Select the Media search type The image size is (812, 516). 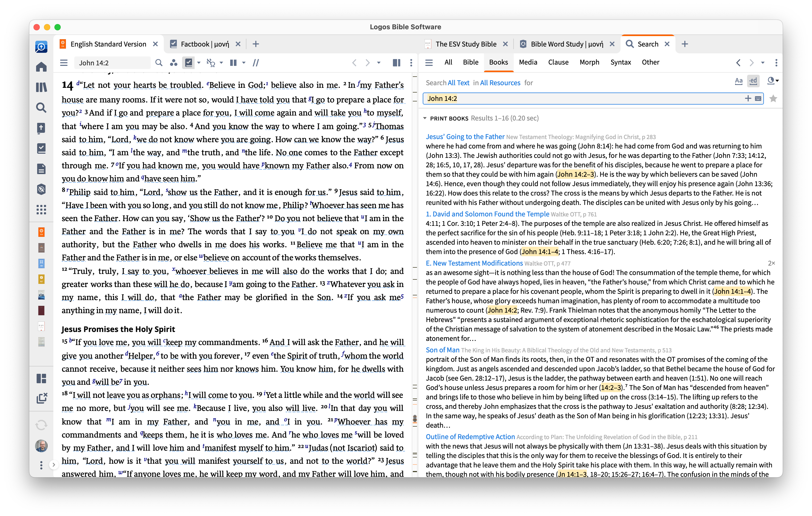tap(528, 62)
